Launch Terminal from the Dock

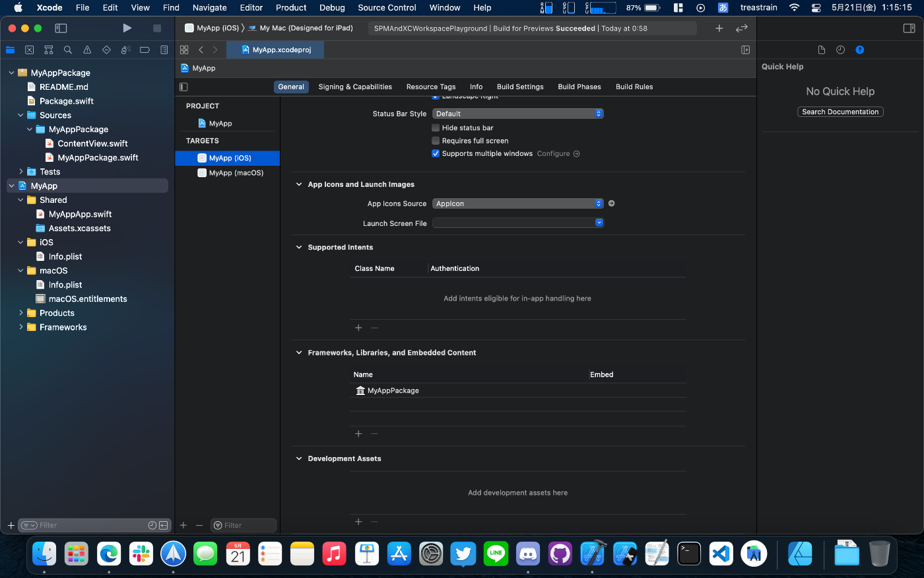tap(689, 554)
